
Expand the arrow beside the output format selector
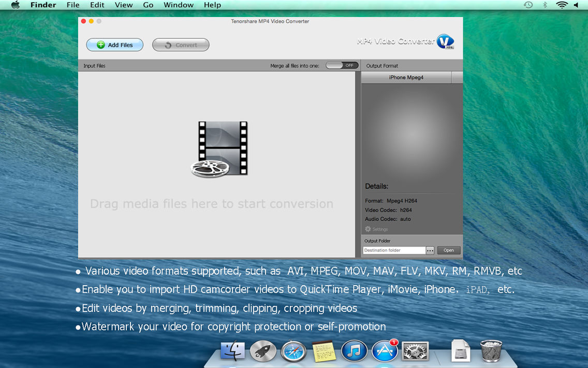(457, 77)
